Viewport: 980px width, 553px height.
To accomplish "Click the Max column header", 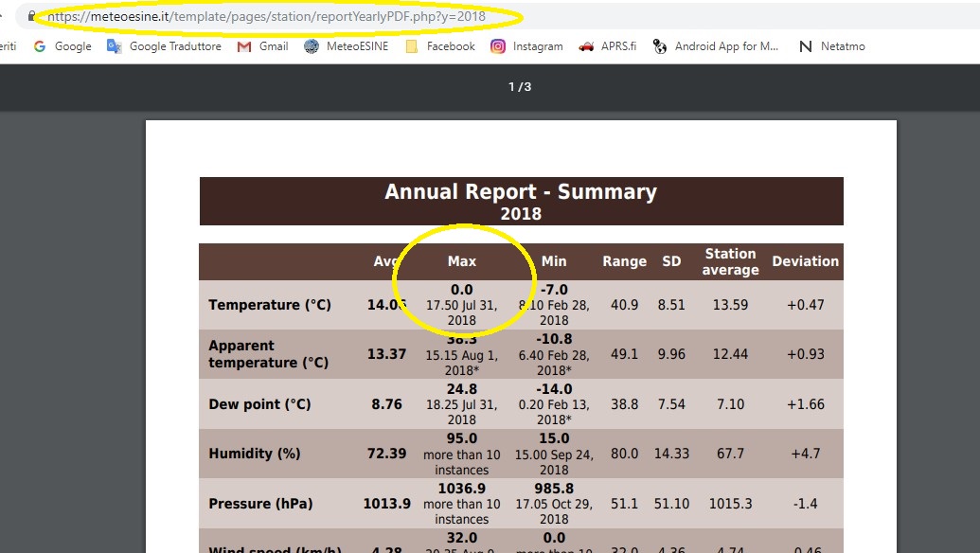I will tap(462, 261).
